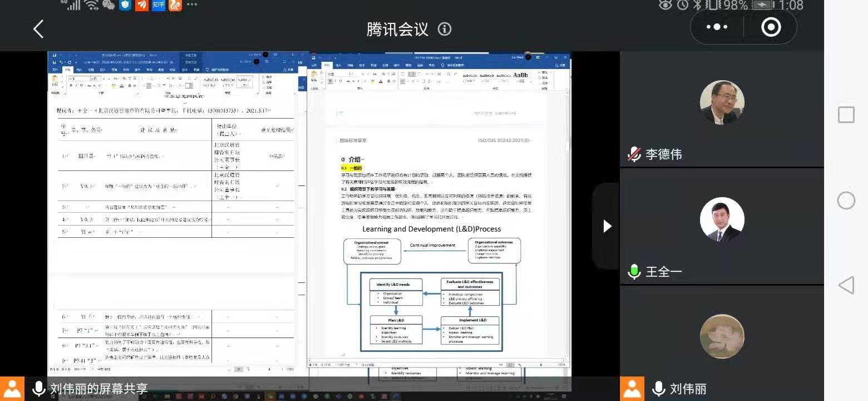Tap the circular target button in the top capsule
Viewport: 868px width, 401px height.
click(x=771, y=27)
